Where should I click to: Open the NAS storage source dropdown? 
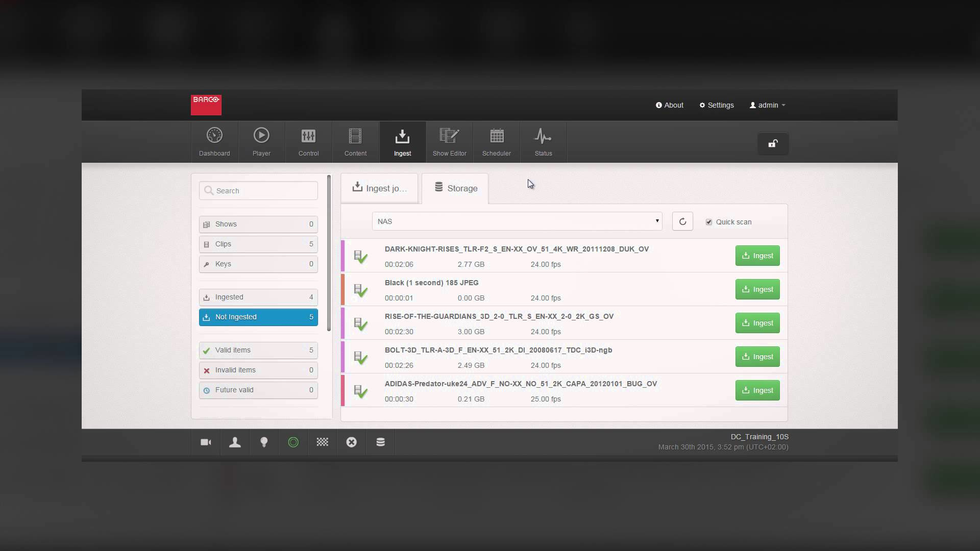(517, 221)
